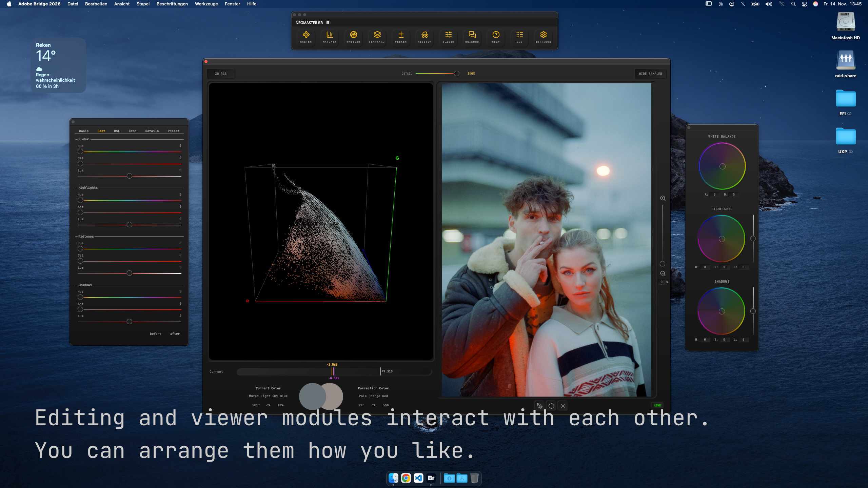Open the 3D RGB view dropdown
The image size is (868, 488).
(221, 74)
